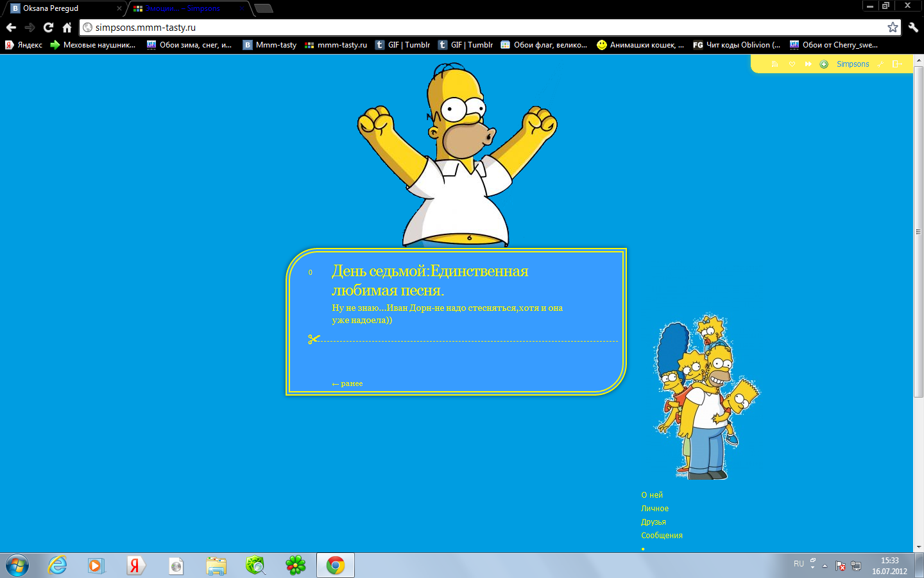The width and height of the screenshot is (924, 578).
Task: Select the Simpsons browser tab
Action: pos(189,8)
